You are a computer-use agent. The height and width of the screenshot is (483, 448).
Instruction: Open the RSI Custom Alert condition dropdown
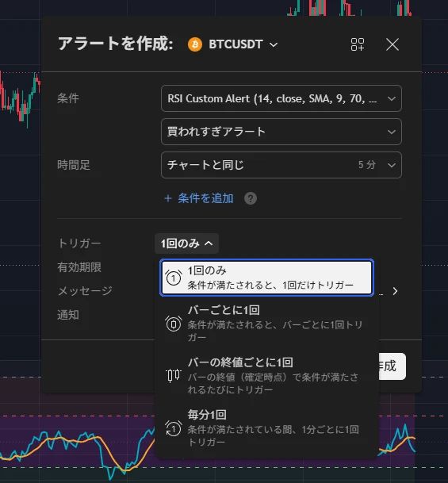pos(281,98)
